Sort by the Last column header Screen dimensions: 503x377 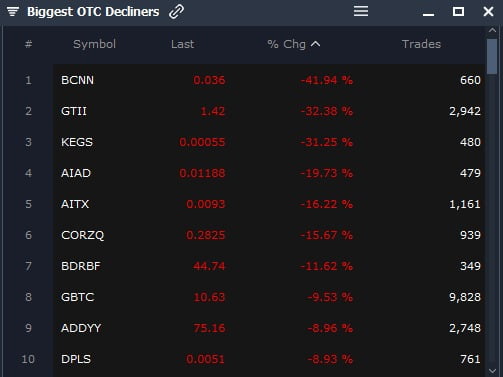coord(182,44)
